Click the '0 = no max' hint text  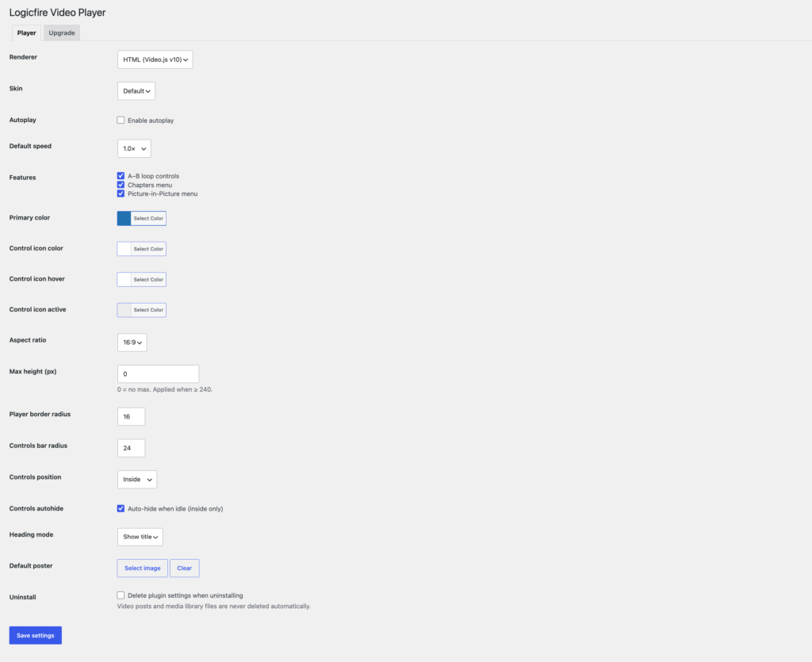pos(165,389)
